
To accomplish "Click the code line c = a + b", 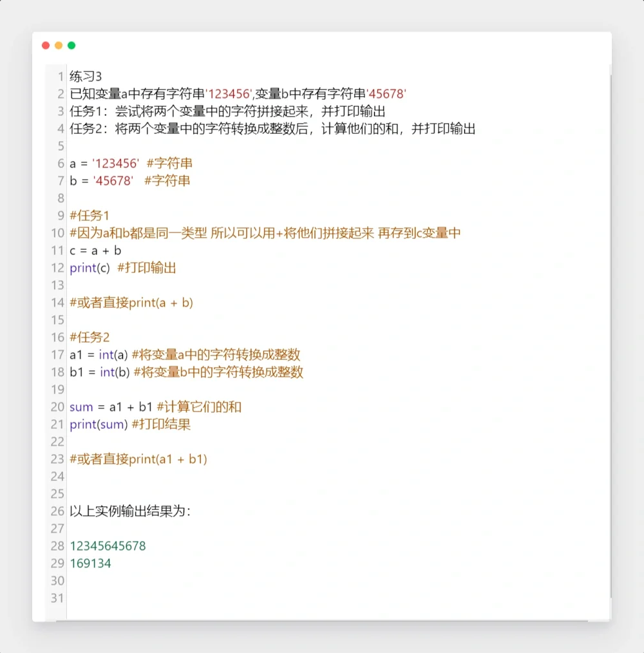I will tap(95, 251).
